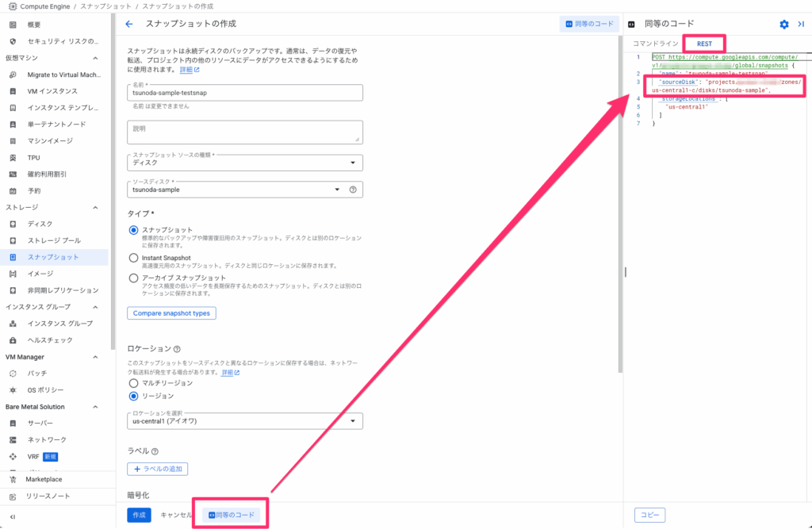Click the help icon beside ラベル
The width and height of the screenshot is (812, 529).
155,451
